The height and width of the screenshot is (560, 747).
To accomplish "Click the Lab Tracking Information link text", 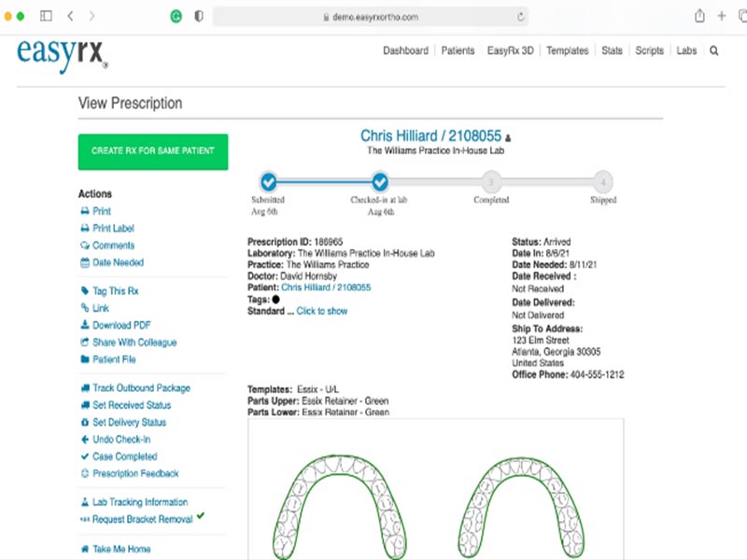I will (140, 502).
